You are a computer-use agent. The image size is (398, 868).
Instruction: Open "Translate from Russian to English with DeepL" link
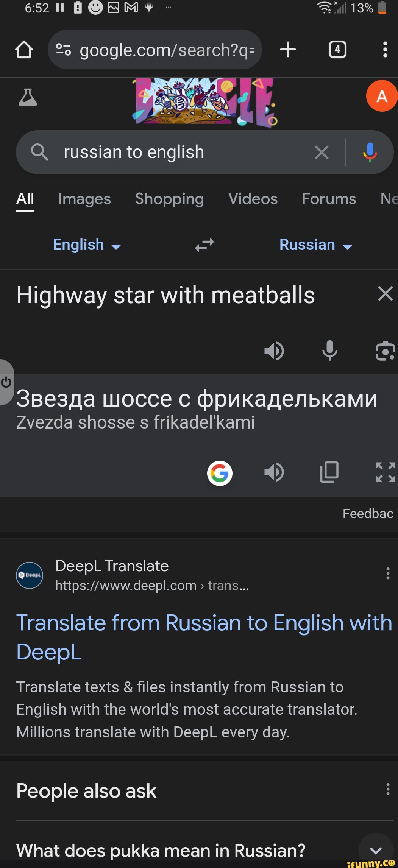pos(204,637)
